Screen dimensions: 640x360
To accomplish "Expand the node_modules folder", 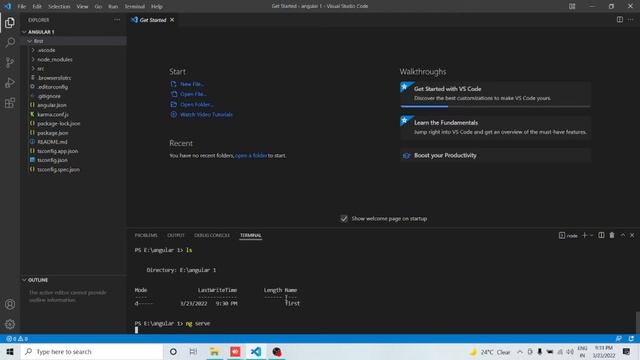I will pyautogui.click(x=55, y=60).
